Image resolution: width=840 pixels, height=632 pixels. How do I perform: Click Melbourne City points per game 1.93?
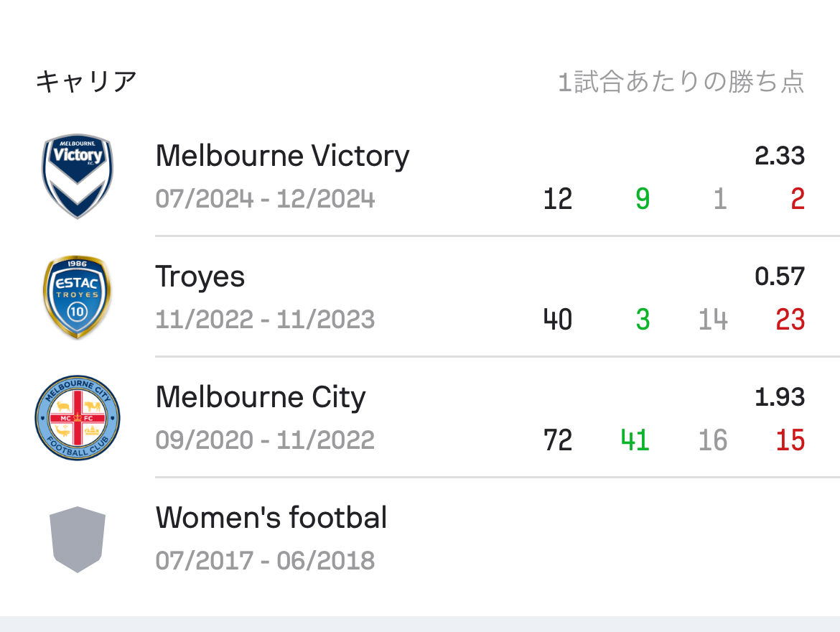[x=780, y=397]
